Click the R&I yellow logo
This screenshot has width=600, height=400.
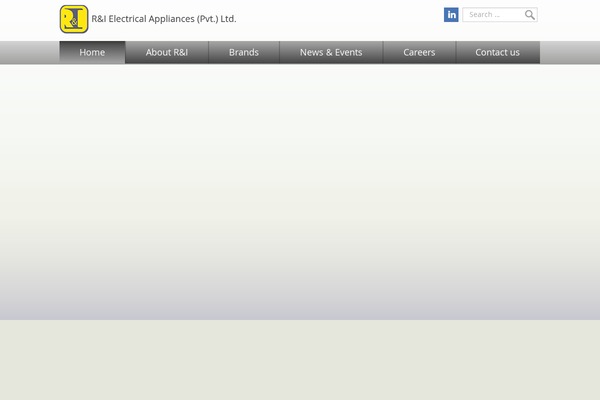[x=74, y=19]
